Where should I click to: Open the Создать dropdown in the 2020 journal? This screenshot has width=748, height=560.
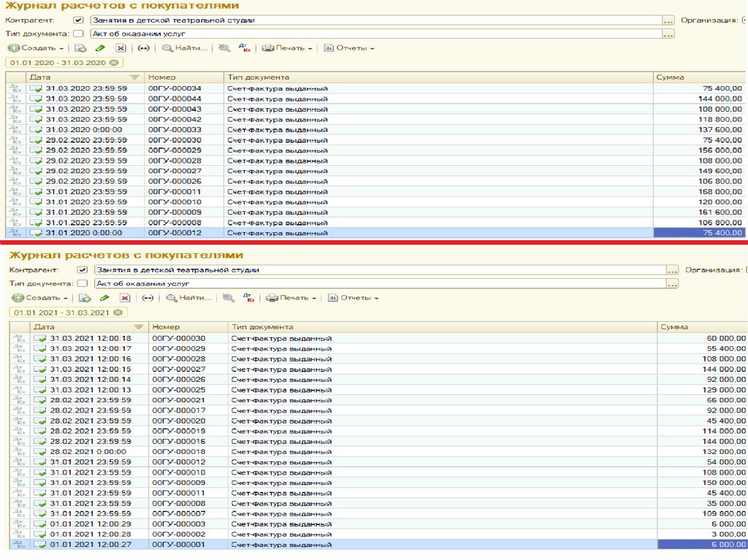tap(37, 48)
